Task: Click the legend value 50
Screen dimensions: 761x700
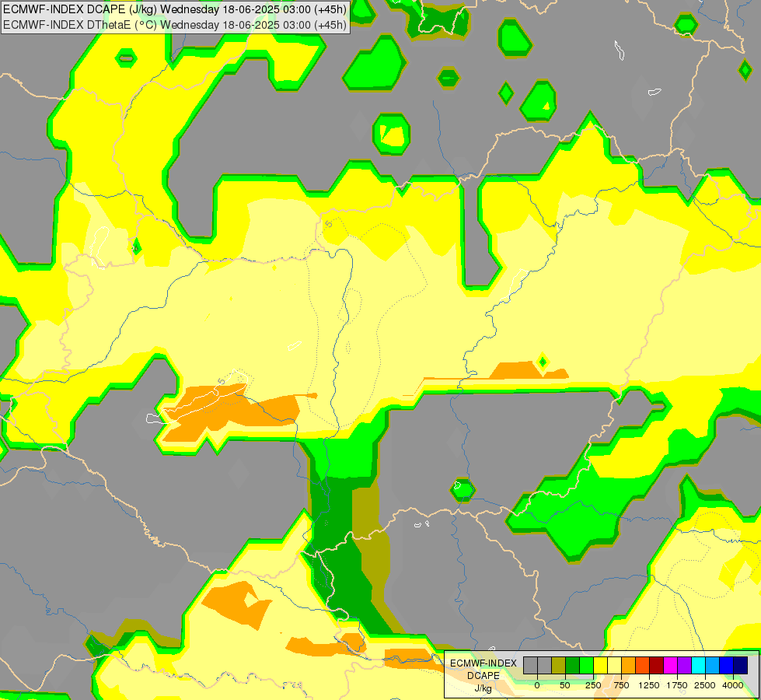Action: pos(564,685)
